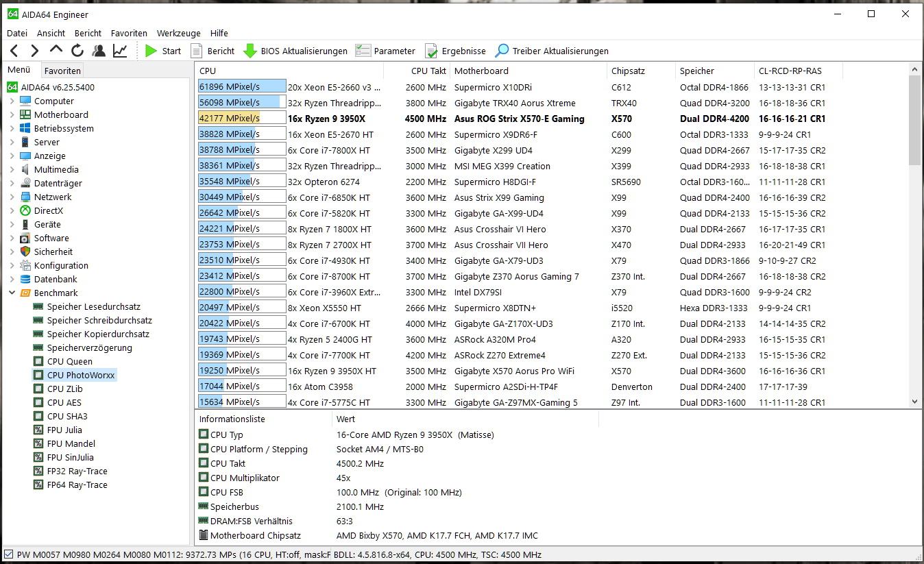Go forward with the right arrow toolbar icon
The width and height of the screenshot is (924, 564).
35,51
